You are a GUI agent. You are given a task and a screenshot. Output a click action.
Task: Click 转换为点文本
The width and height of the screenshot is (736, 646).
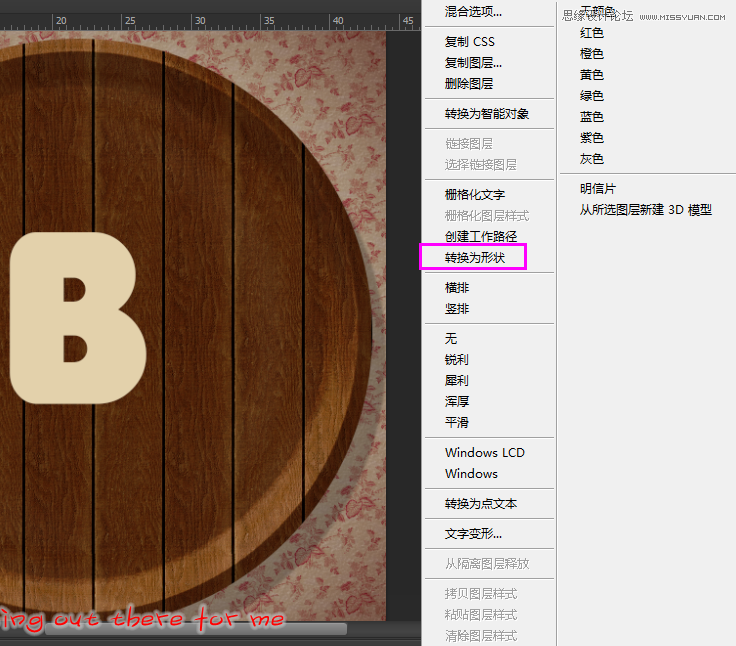tap(481, 504)
